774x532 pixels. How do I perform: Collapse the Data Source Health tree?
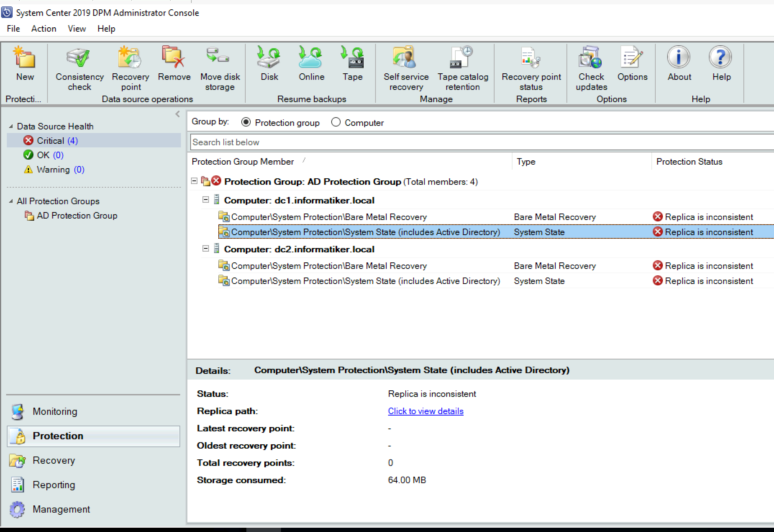(11, 126)
